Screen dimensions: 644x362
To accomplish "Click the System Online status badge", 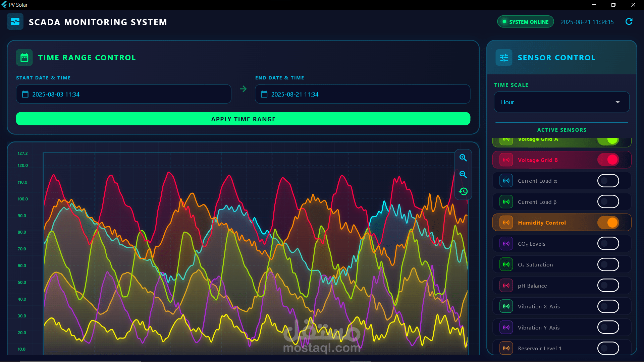I will coord(525,22).
